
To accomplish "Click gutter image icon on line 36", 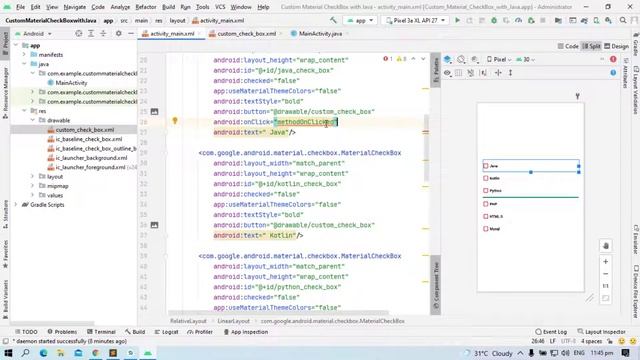I will coord(154,225).
